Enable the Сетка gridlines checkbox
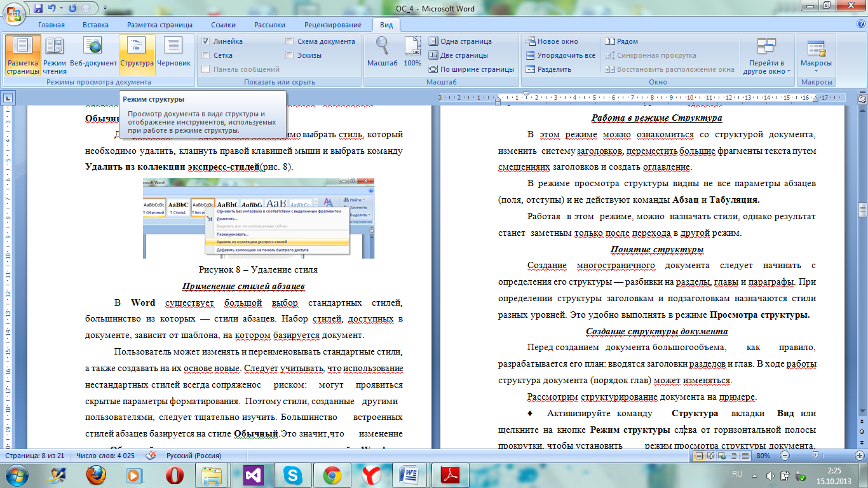 pyautogui.click(x=206, y=55)
